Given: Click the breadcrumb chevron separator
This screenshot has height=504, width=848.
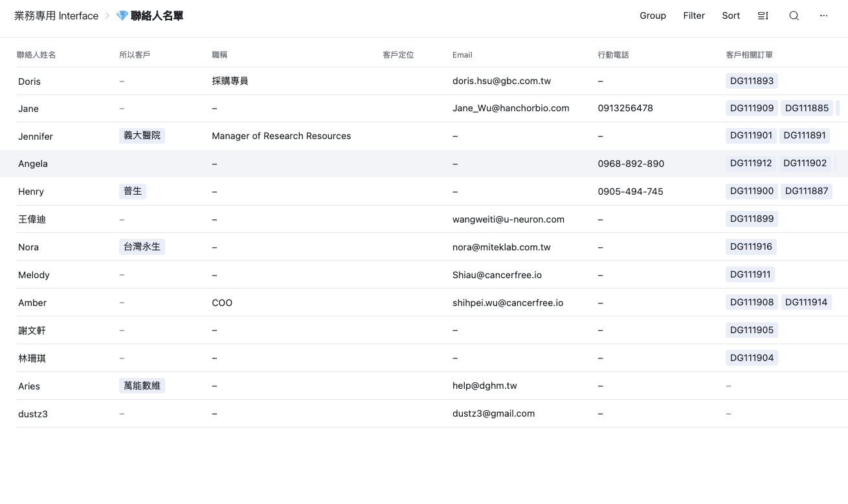Looking at the screenshot, I should pos(107,16).
